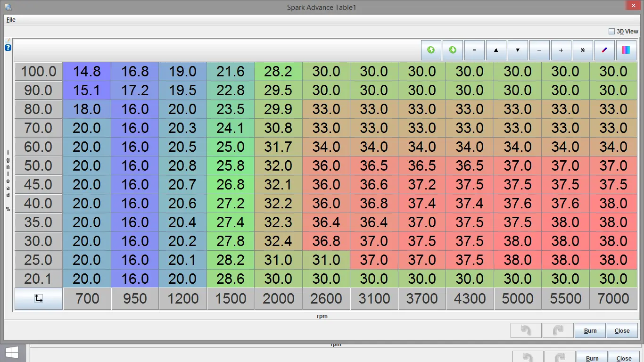
Task: Click the minus (subtract from cells) button
Action: pyautogui.click(x=539, y=50)
